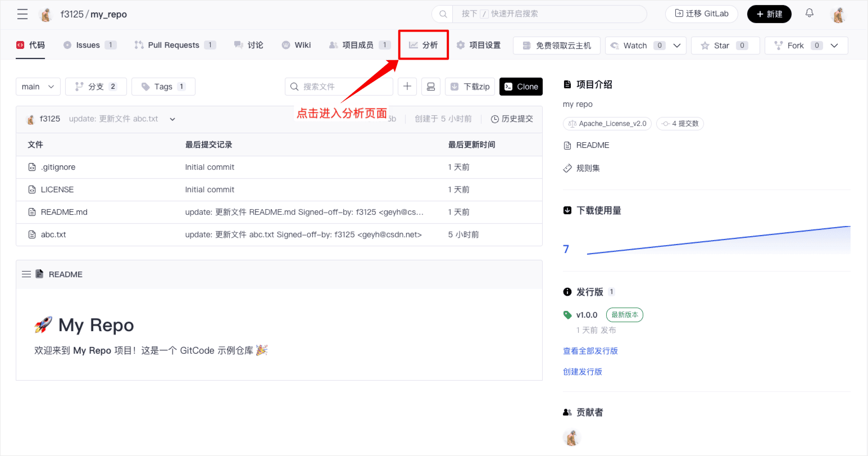Open 查看全部发行版 link
Screen dimensions: 868x456
pos(590,351)
